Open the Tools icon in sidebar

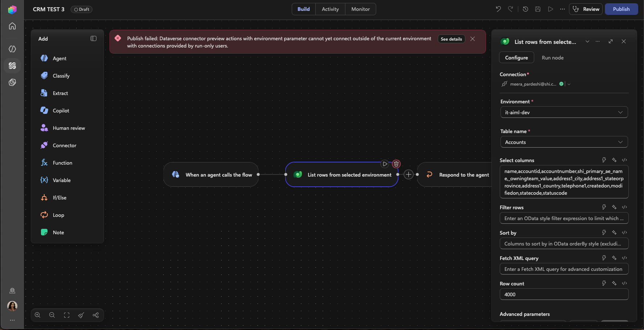click(12, 83)
